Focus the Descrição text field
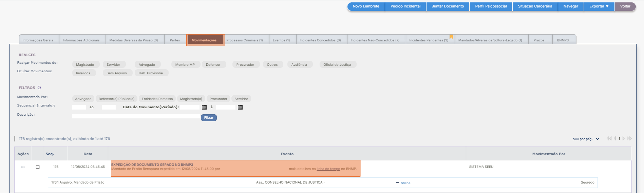644x193 pixels. click(x=136, y=116)
